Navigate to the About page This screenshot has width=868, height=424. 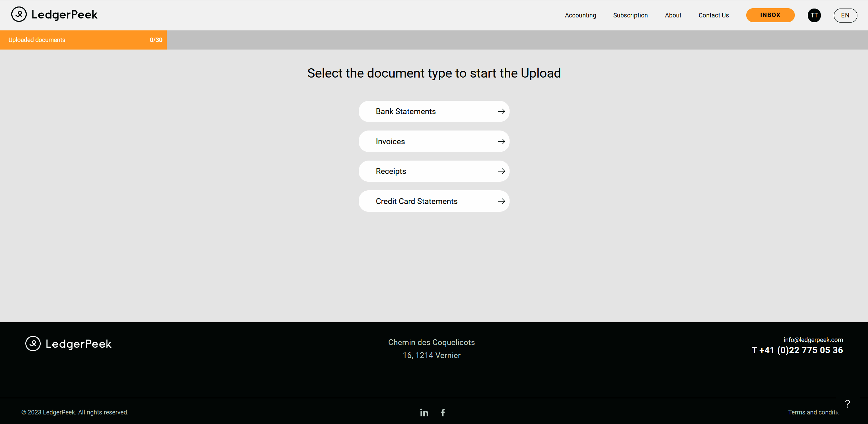pyautogui.click(x=673, y=15)
